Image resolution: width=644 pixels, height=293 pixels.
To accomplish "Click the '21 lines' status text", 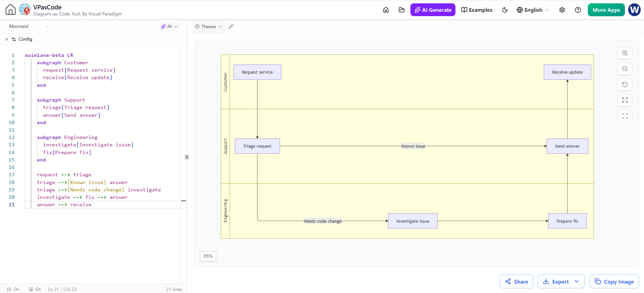I will pos(174,289).
